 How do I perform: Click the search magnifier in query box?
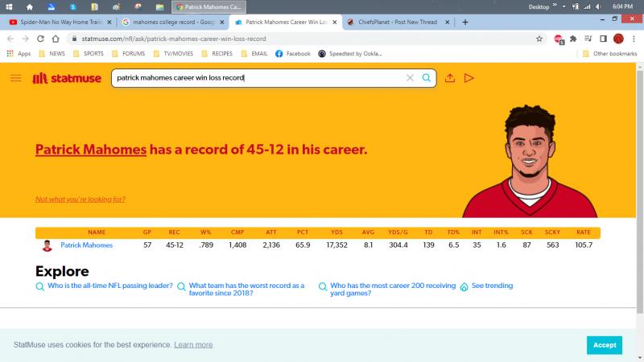click(427, 77)
